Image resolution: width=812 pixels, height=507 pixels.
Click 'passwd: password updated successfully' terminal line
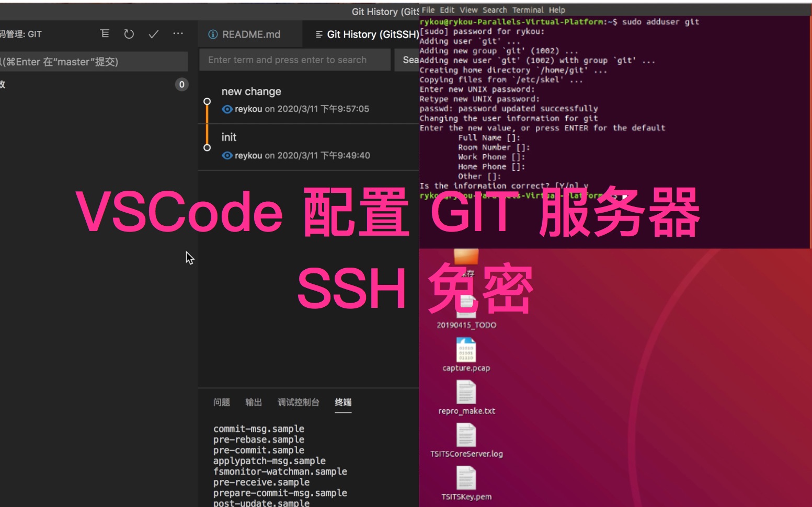pos(508,109)
